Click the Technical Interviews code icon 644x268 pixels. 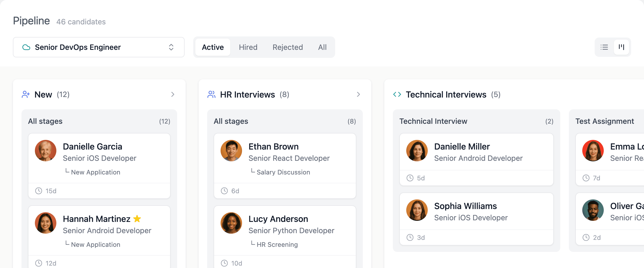point(397,94)
